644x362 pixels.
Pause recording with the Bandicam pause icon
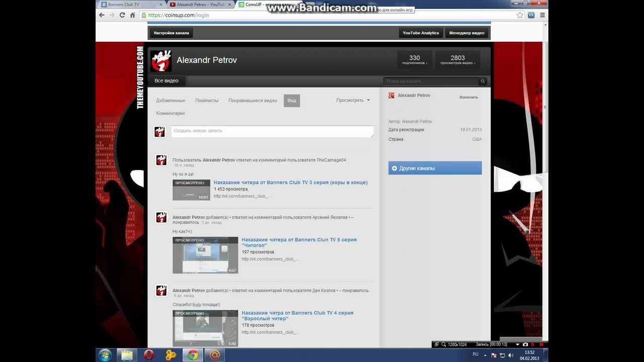tap(533, 344)
